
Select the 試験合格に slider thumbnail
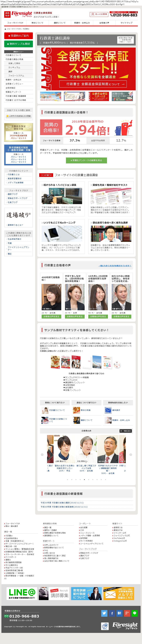[x=122, y=97]
